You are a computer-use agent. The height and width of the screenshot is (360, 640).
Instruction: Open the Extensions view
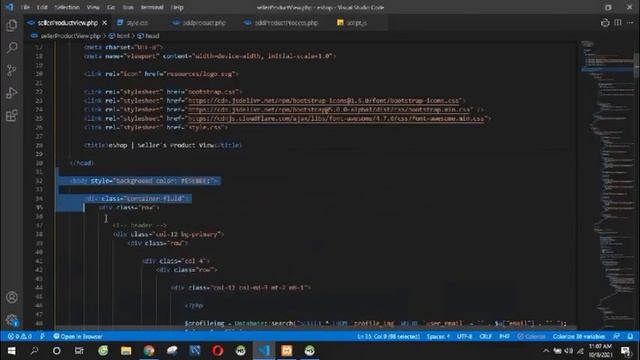(12, 116)
